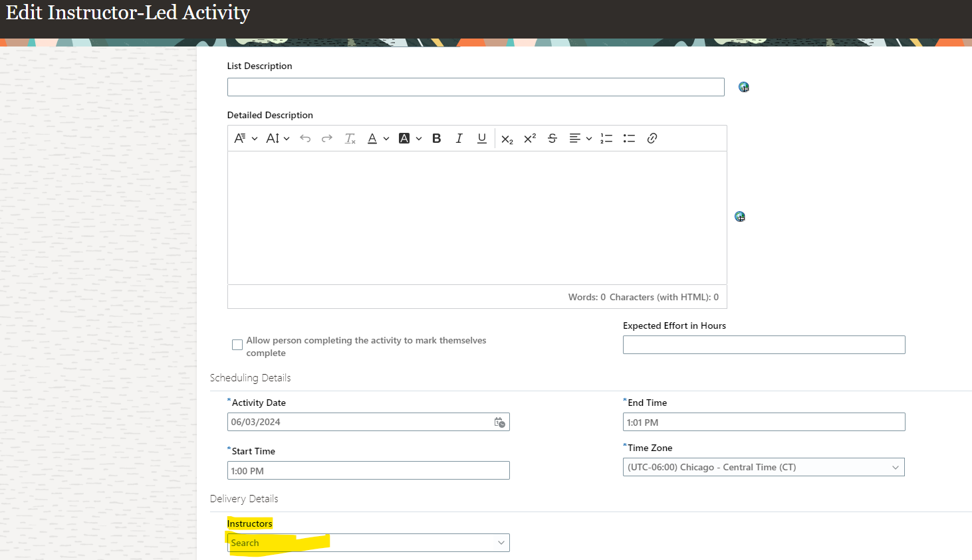Open the Activity Date calendar picker
Screen dimensions: 972x560
(499, 422)
